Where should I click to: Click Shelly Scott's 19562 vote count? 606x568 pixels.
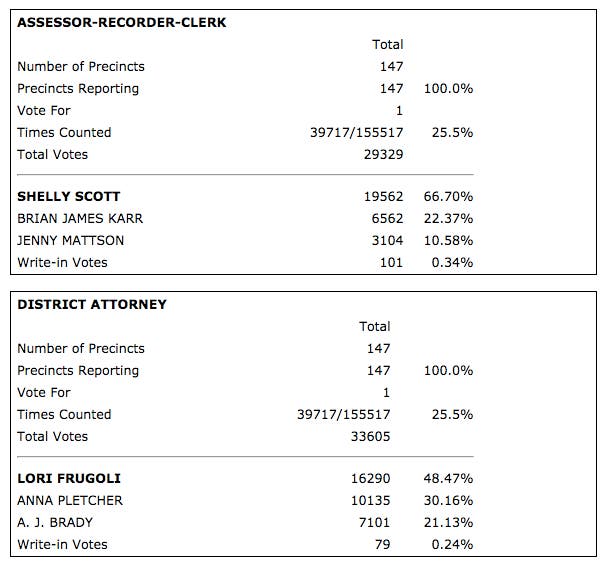point(383,197)
